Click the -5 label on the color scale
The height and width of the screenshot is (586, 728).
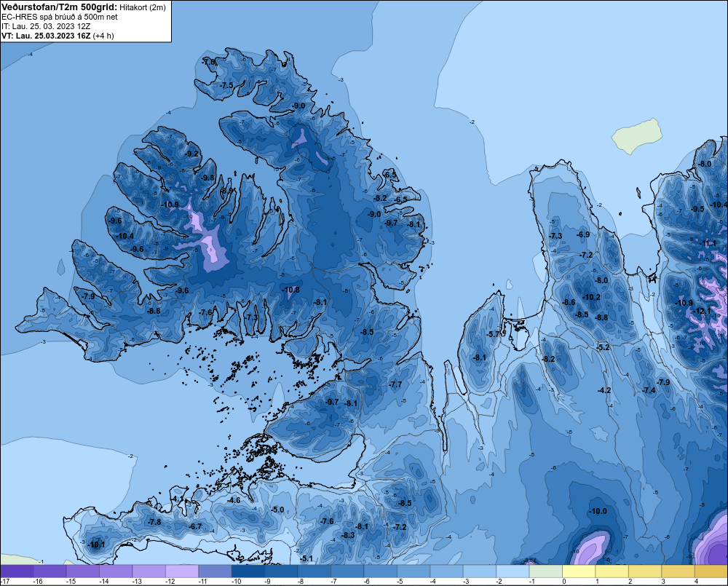[400, 582]
